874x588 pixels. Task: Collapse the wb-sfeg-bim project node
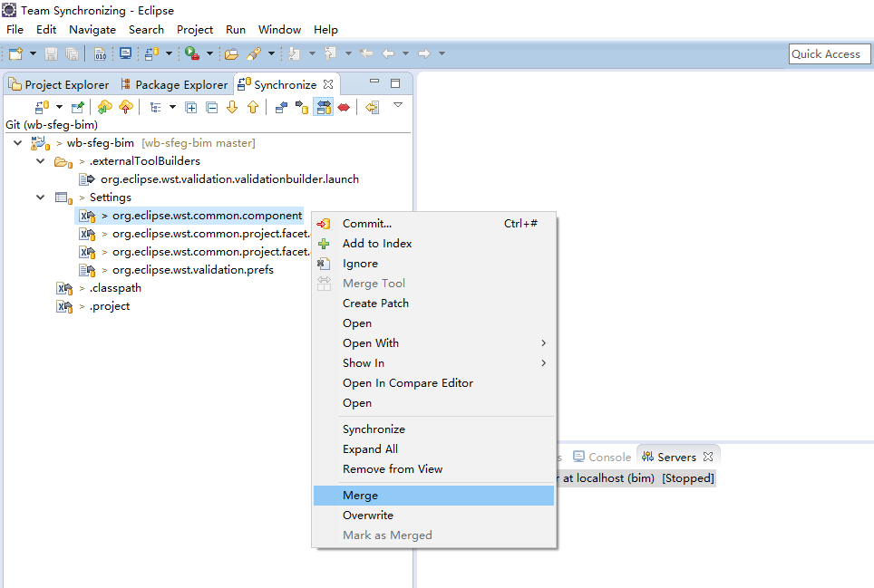[18, 143]
